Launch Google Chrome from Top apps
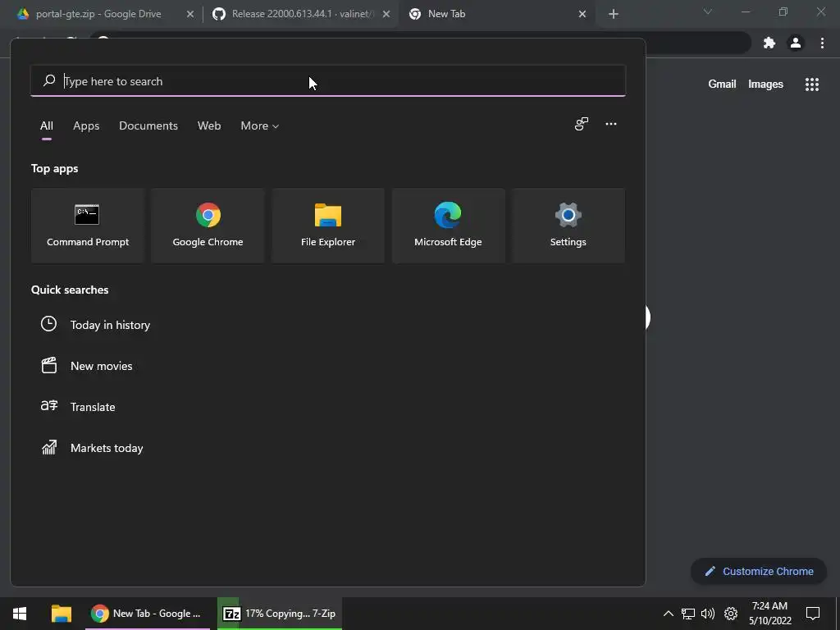 (x=208, y=226)
